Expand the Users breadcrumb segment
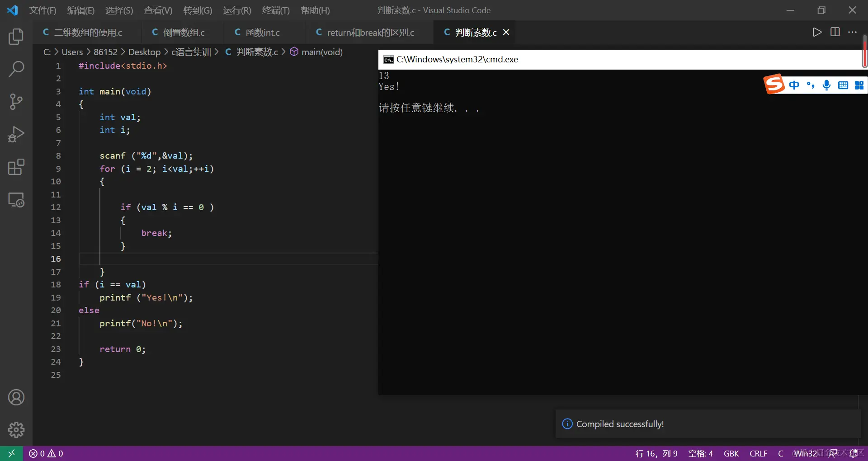Screen dimensions: 868x461 (72, 52)
